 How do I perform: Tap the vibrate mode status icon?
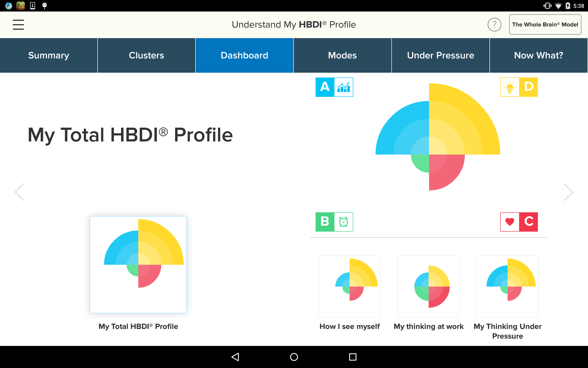(x=547, y=6)
